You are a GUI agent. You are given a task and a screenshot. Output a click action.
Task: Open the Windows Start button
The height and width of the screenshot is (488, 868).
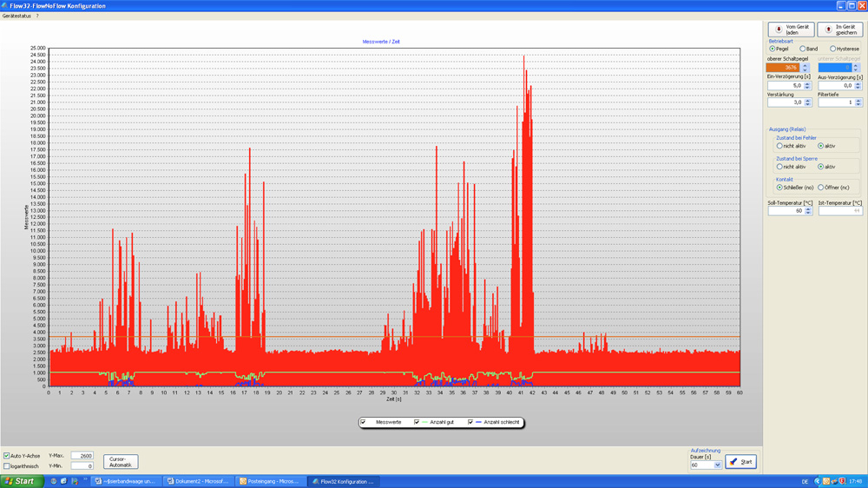[22, 481]
